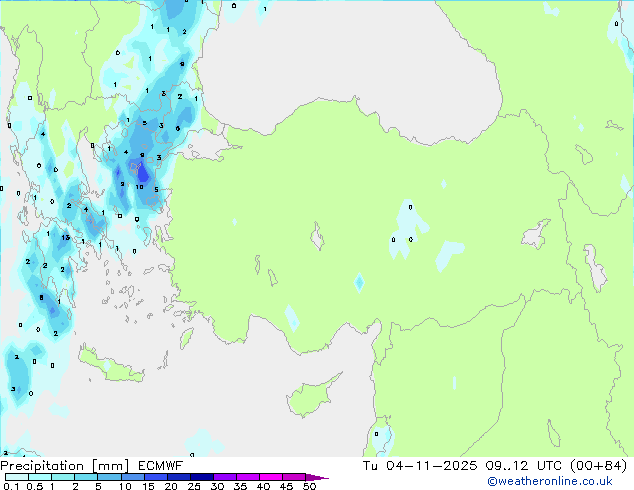
Task: Click the "ECMWF" model label
Action: coord(161,466)
